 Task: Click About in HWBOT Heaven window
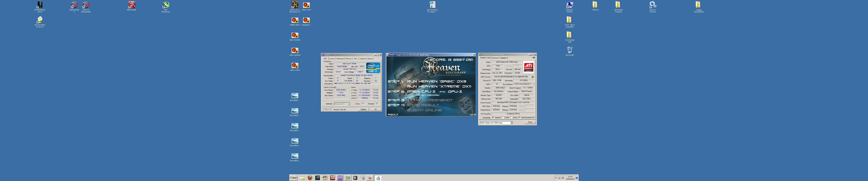tap(393, 115)
